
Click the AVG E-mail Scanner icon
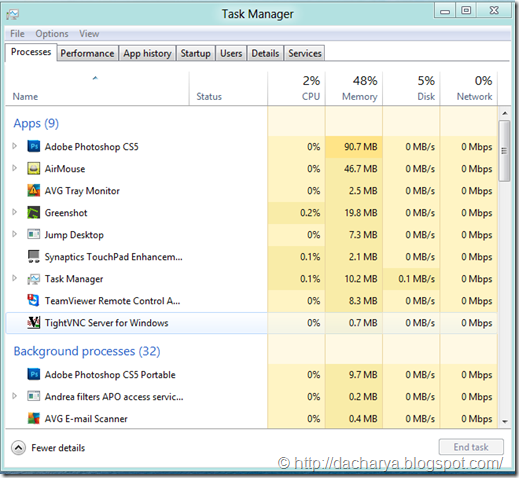click(x=33, y=419)
